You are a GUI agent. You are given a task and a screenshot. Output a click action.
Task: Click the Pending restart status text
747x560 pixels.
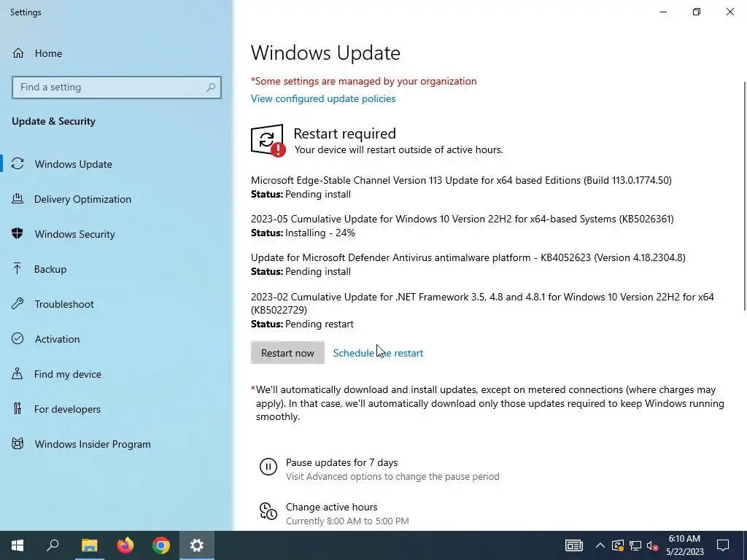[x=320, y=324]
